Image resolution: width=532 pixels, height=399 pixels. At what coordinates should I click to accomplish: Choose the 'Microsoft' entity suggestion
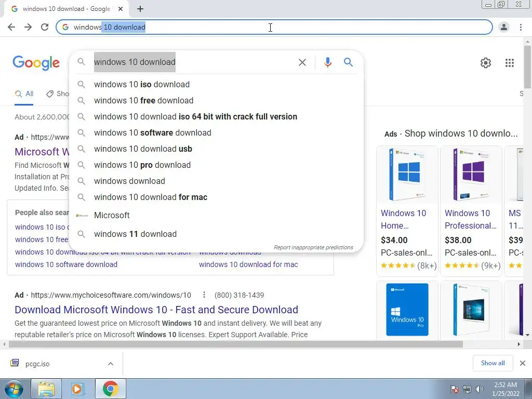[x=216, y=216]
